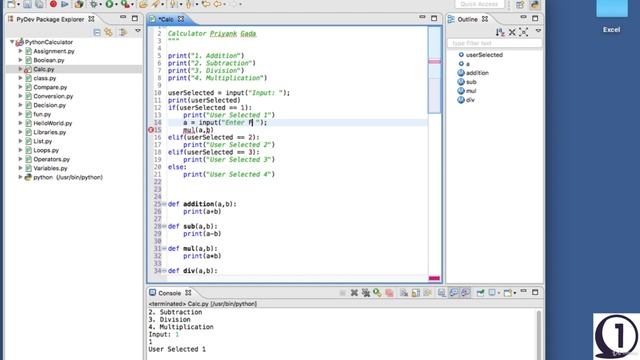640x360 pixels.
Task: Open the Outline view menu arrow
Action: (x=538, y=31)
